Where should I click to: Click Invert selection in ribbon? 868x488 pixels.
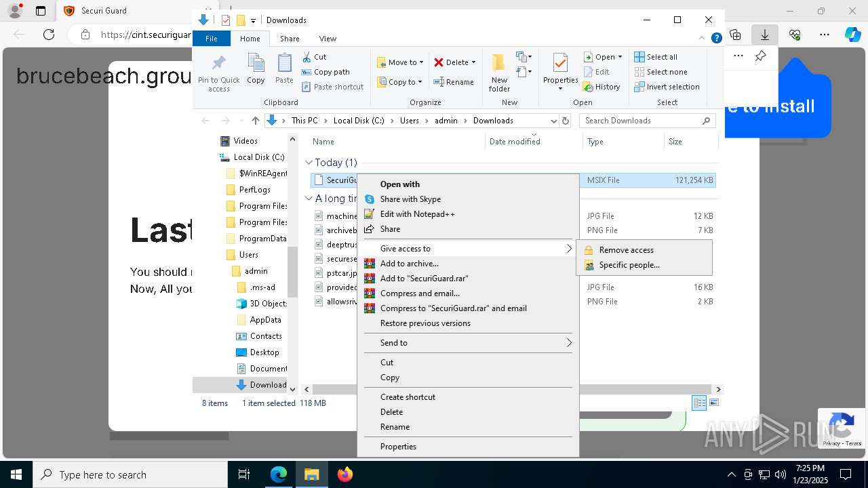[667, 87]
